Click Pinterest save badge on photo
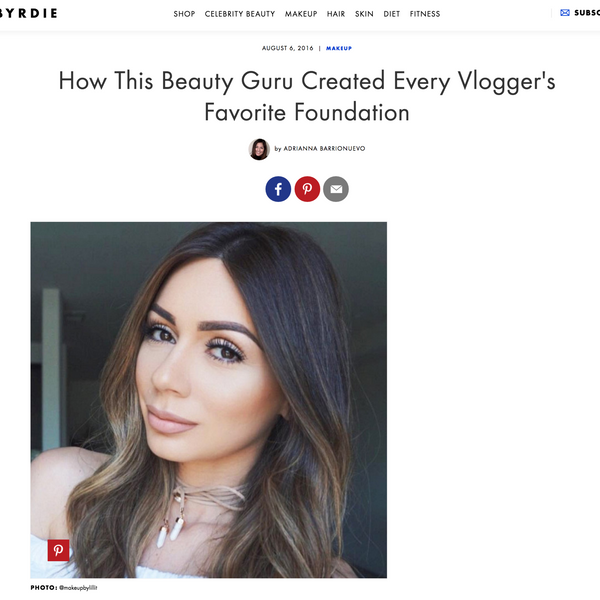Viewport: 600px width, 600px height. click(59, 550)
